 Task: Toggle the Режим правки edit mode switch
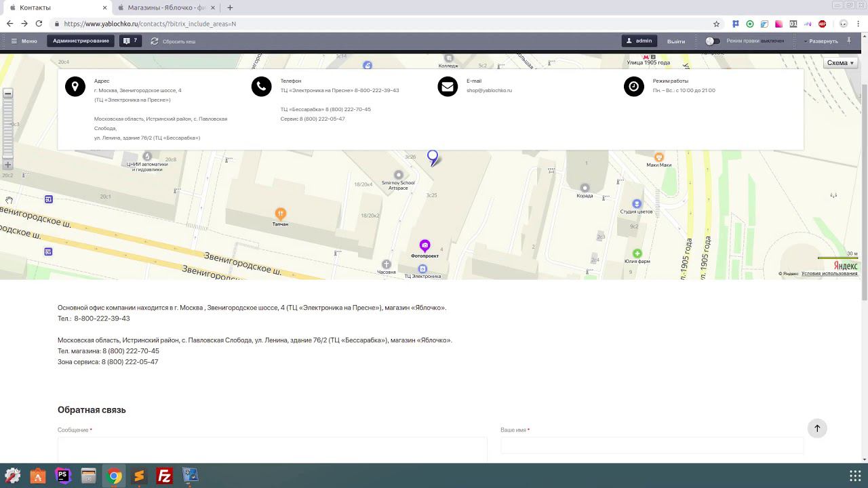pyautogui.click(x=712, y=41)
